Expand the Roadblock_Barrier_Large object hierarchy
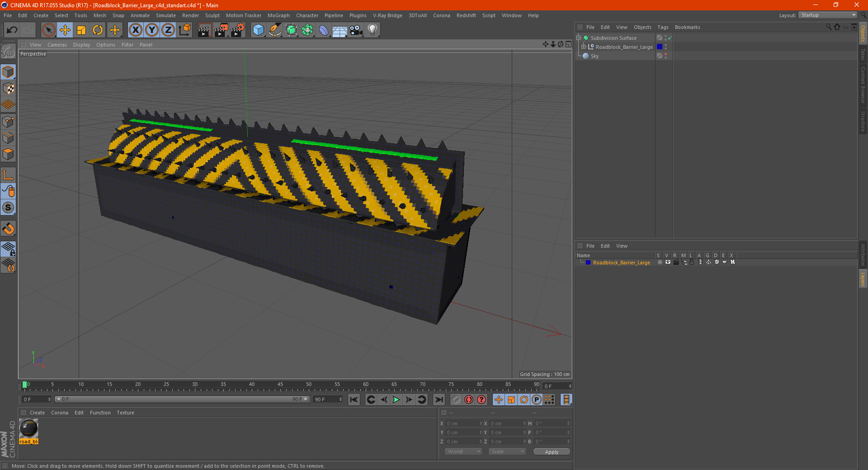868x470 pixels. (x=584, y=47)
